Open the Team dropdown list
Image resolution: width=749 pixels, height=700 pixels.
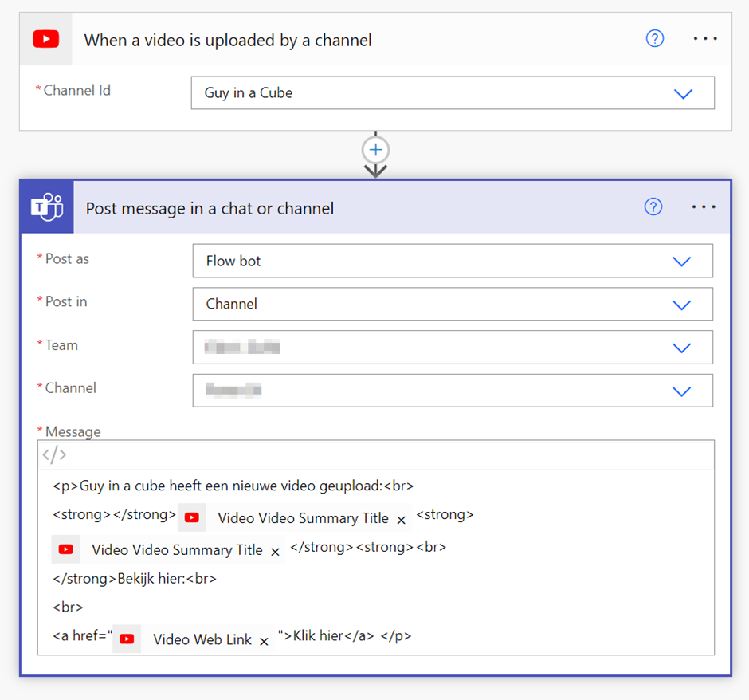coord(681,348)
